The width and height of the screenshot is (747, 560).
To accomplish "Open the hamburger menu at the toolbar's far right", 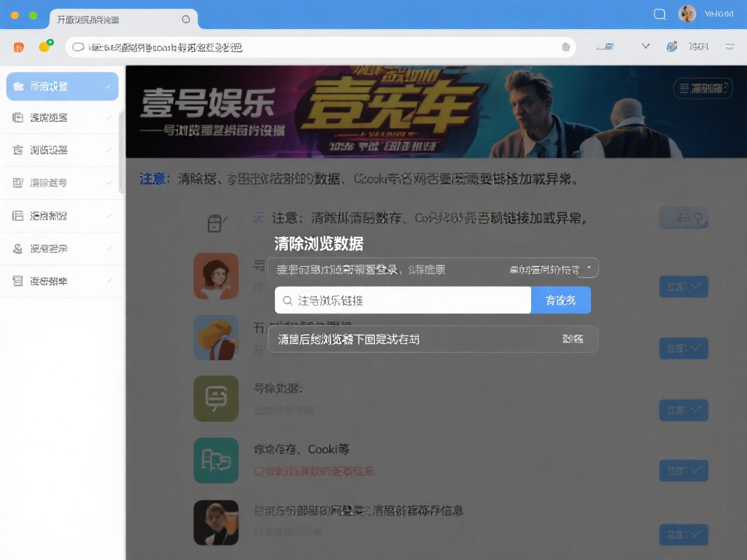I will click(x=729, y=46).
